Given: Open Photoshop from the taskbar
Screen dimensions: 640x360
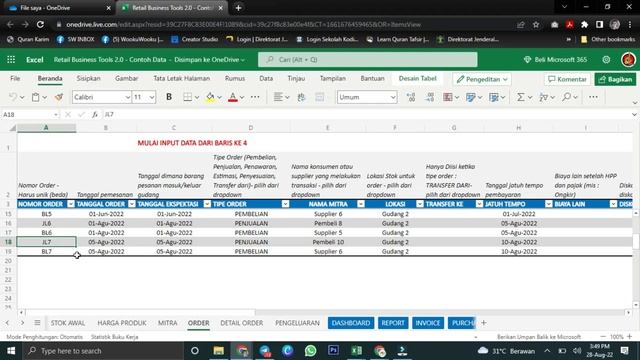Looking at the screenshot, I should coord(333,351).
